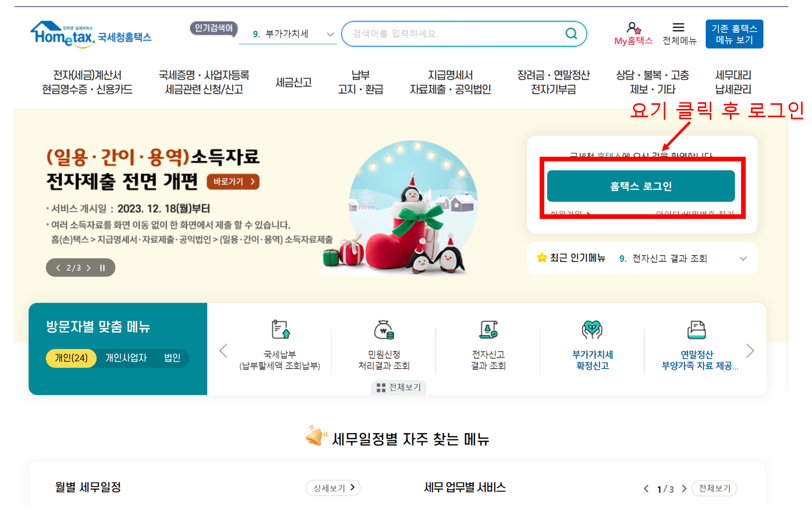The image size is (812, 519).
Task: Switch visitor type to 법인
Action: click(172, 358)
